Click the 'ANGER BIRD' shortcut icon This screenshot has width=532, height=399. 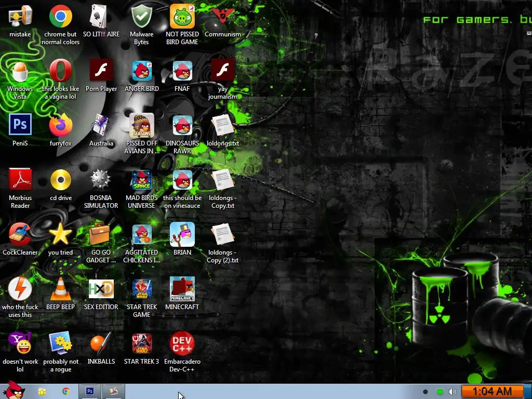point(141,71)
